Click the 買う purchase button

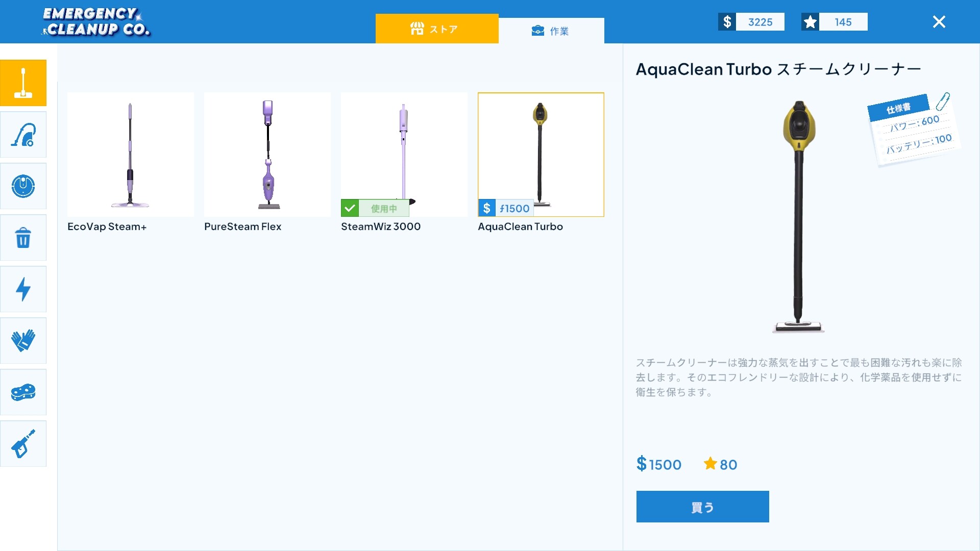702,507
